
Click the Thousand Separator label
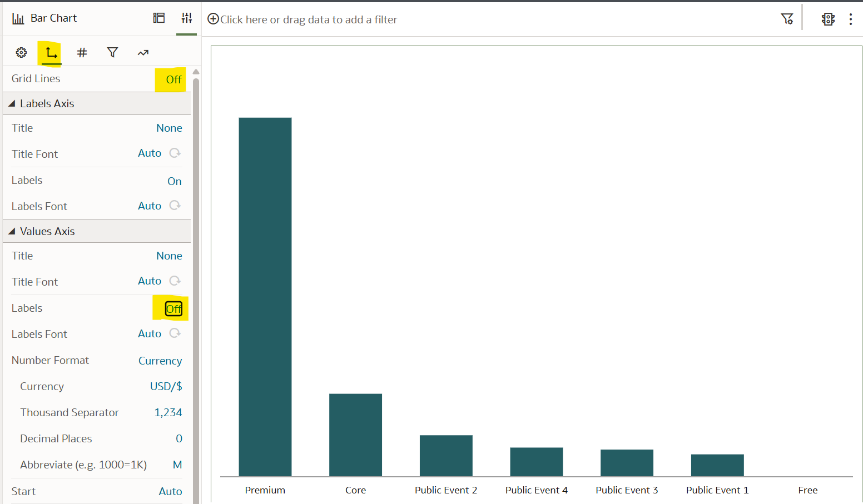pyautogui.click(x=70, y=412)
